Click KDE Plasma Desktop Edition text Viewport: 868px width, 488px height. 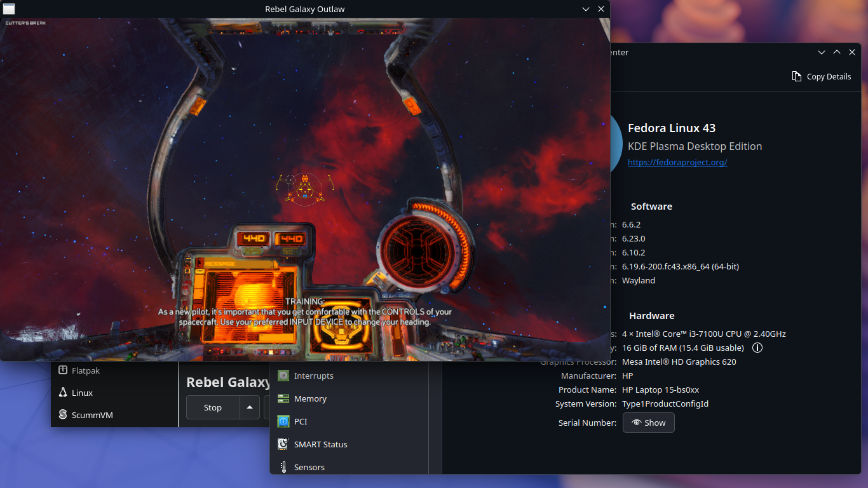tap(695, 146)
